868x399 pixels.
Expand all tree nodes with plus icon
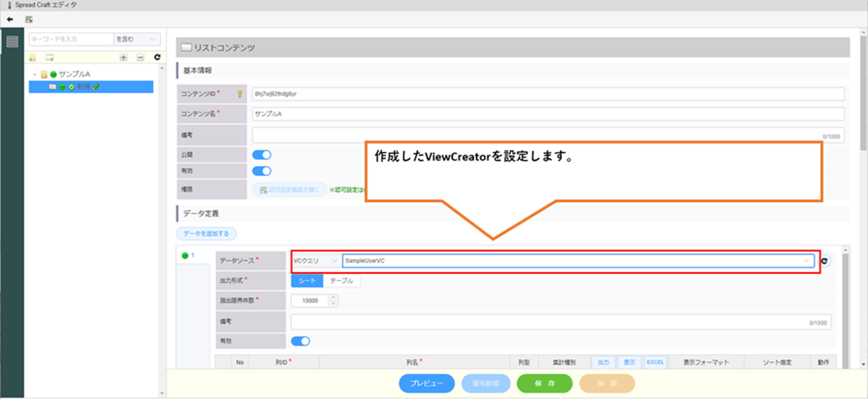pos(123,57)
